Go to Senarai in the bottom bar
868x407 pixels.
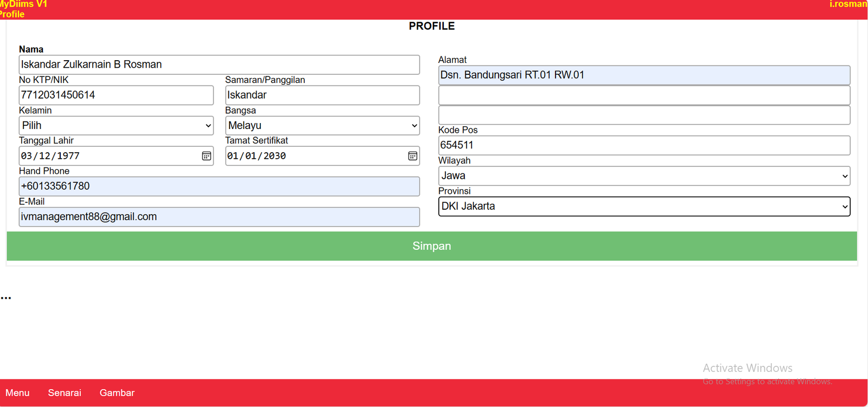pos(65,393)
